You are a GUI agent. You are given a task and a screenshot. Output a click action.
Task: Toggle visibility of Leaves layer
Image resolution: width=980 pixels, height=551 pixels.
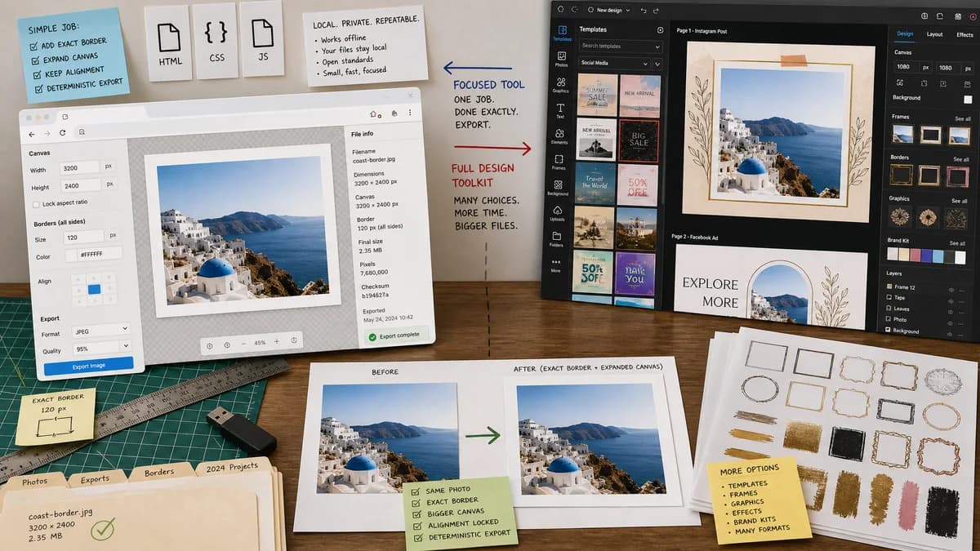point(951,311)
